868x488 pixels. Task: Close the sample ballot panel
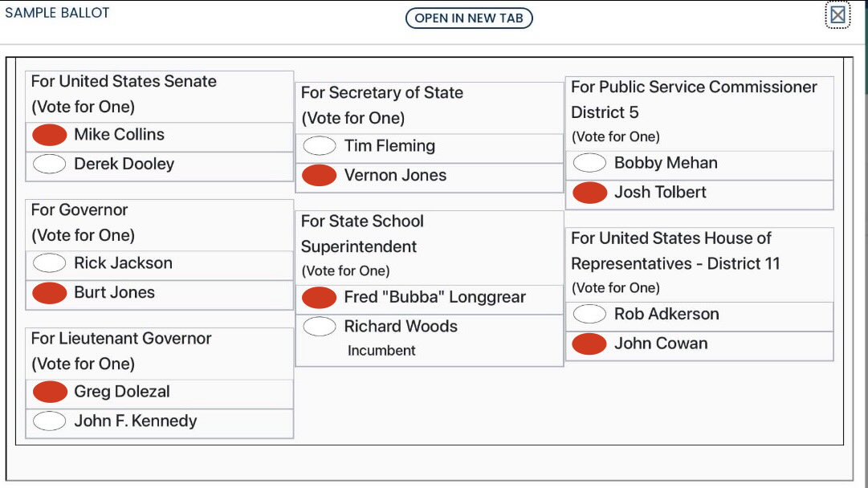[837, 15]
